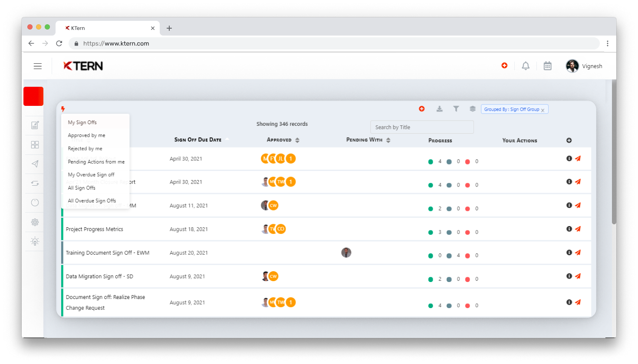Screen dimensions: 638x364
Task: Open info for Training Document Sign Off row
Action: point(569,252)
